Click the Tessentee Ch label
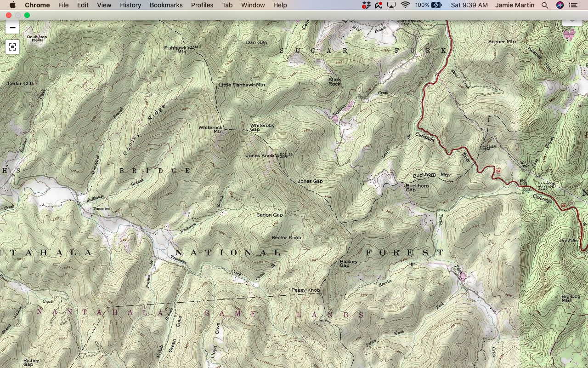 (x=101, y=210)
